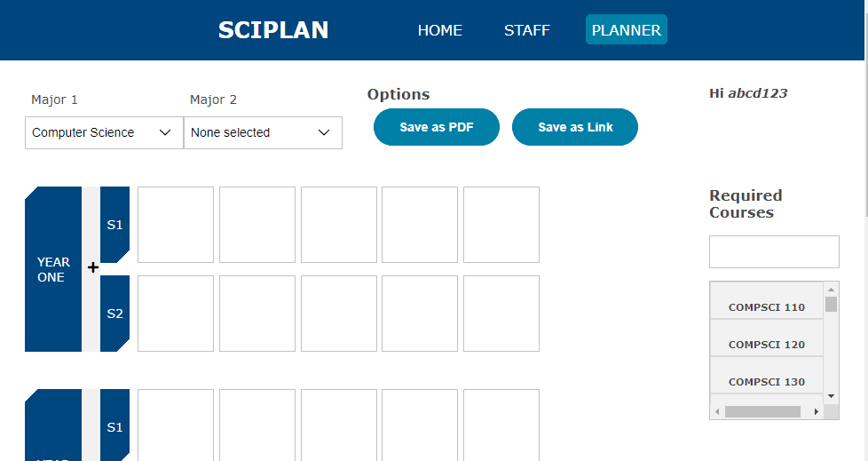This screenshot has height=461, width=868.
Task: Select COMPSCI 110 from required courses
Action: click(767, 306)
